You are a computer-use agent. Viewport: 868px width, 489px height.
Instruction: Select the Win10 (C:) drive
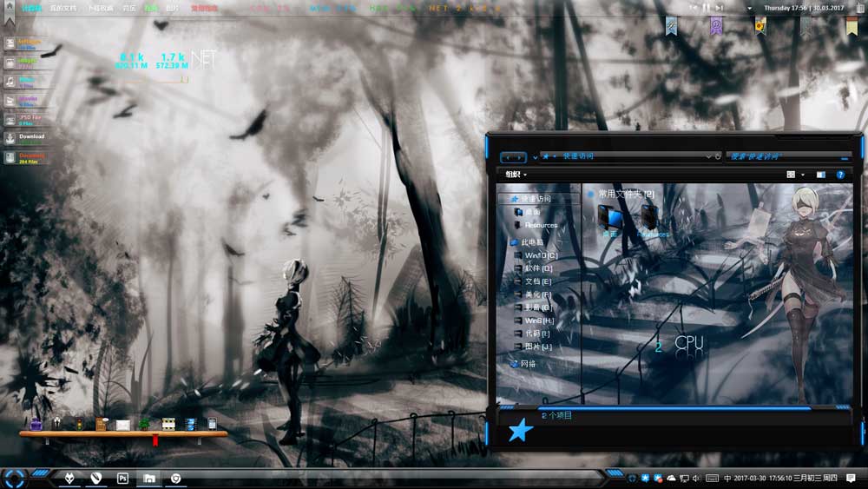pyautogui.click(x=536, y=255)
